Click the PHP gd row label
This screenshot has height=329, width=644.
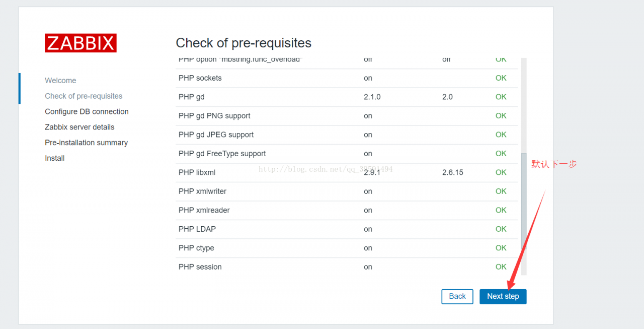pos(191,97)
